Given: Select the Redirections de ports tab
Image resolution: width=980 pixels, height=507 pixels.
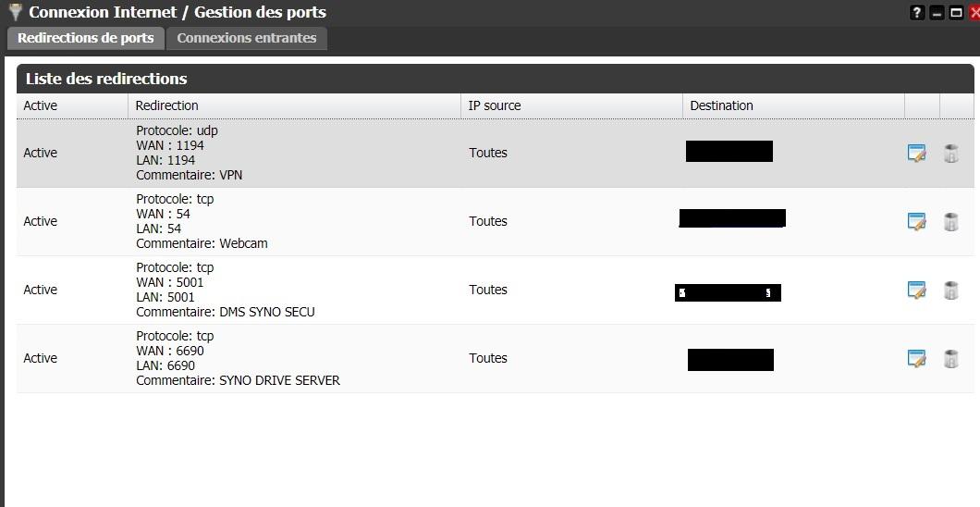Looking at the screenshot, I should click(x=85, y=38).
